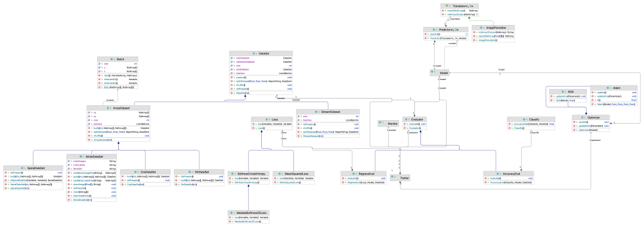644x227 pixels.
Task: Click the Predictor class icon
Action: (434, 30)
